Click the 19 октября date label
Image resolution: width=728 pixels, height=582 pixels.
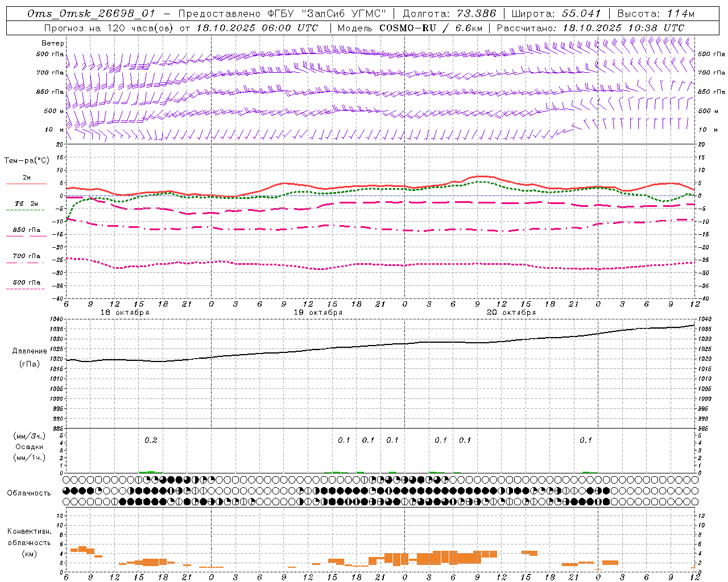[x=318, y=313]
